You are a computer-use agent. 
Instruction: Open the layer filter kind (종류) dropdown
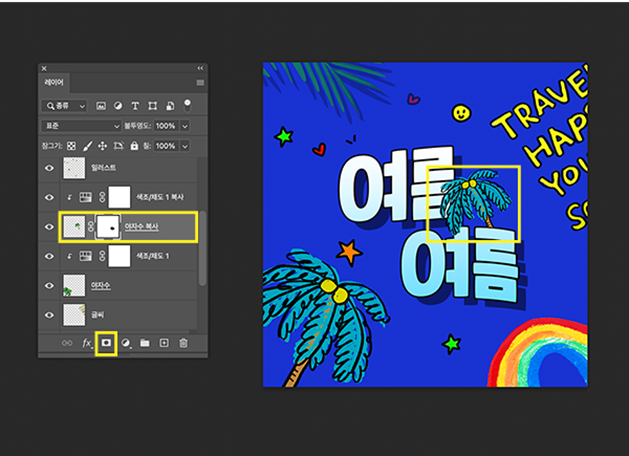[64, 106]
